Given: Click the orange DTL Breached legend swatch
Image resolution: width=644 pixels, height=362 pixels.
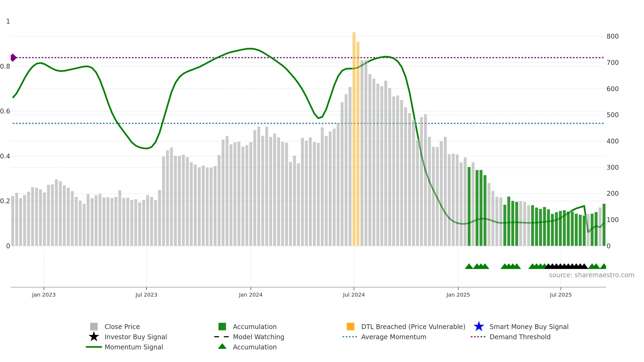Looking at the screenshot, I should (x=350, y=327).
